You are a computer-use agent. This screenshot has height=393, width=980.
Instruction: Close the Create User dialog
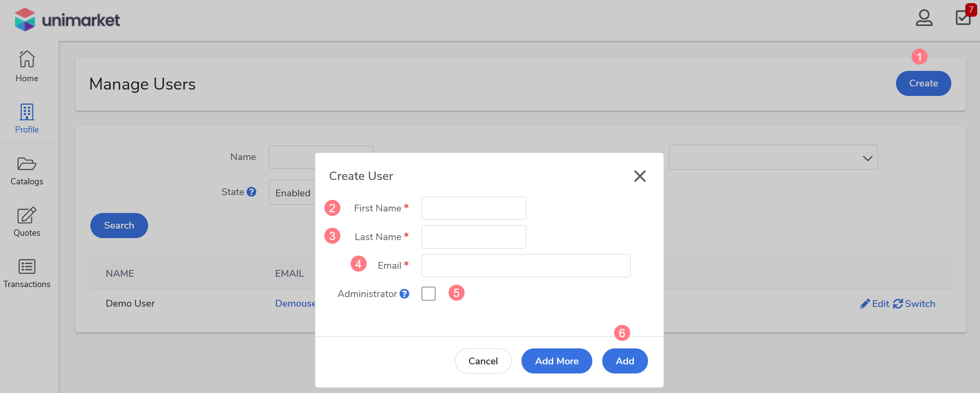click(x=640, y=176)
